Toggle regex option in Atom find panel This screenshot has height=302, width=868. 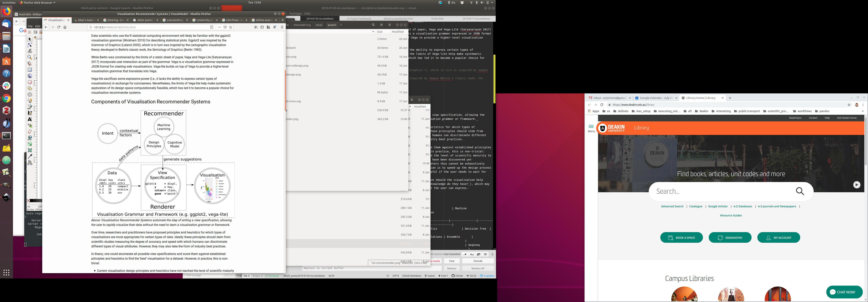tap(465, 254)
